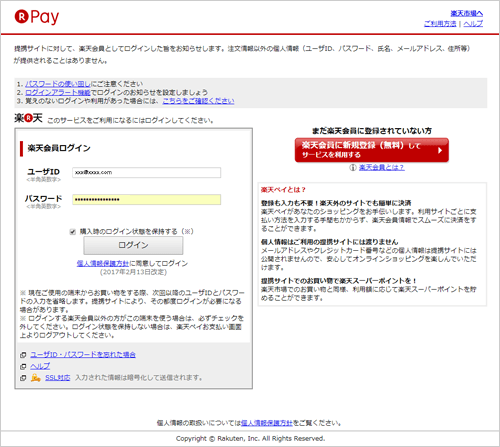Click the パスワード input field
The height and width of the screenshot is (447, 500).
click(147, 199)
